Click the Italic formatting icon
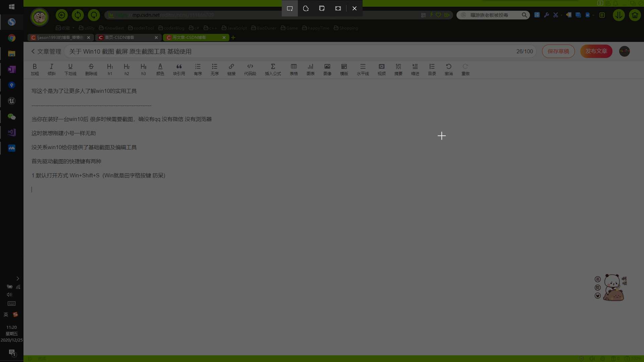Screen dimensions: 644x362 [x=51, y=66]
